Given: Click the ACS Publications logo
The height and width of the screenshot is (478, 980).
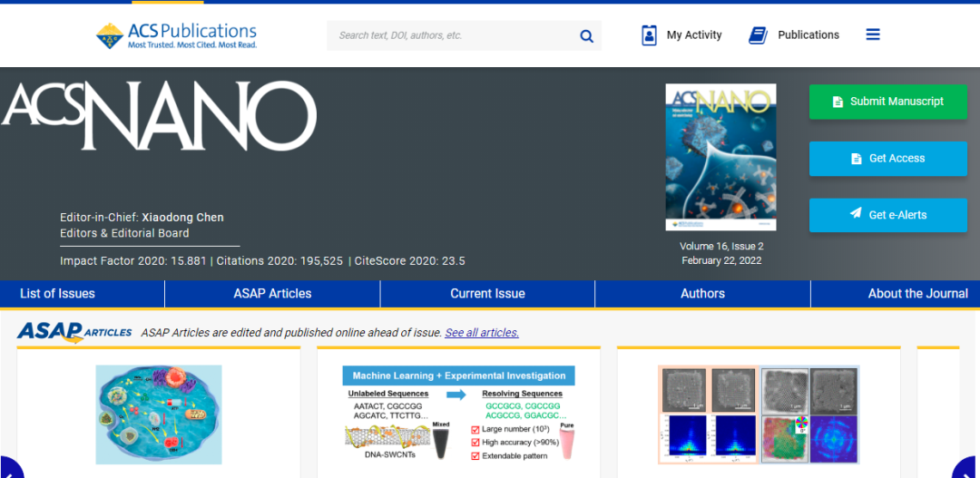Looking at the screenshot, I should [x=177, y=35].
